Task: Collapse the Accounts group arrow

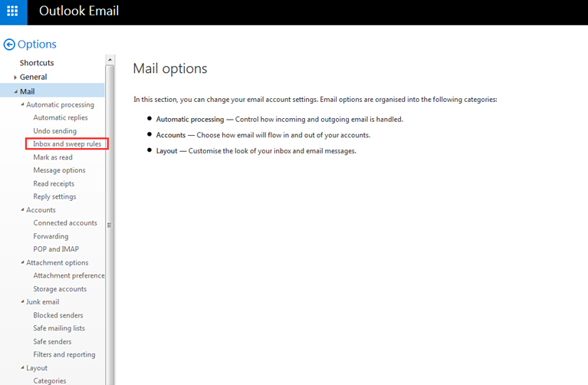Action: [22, 210]
